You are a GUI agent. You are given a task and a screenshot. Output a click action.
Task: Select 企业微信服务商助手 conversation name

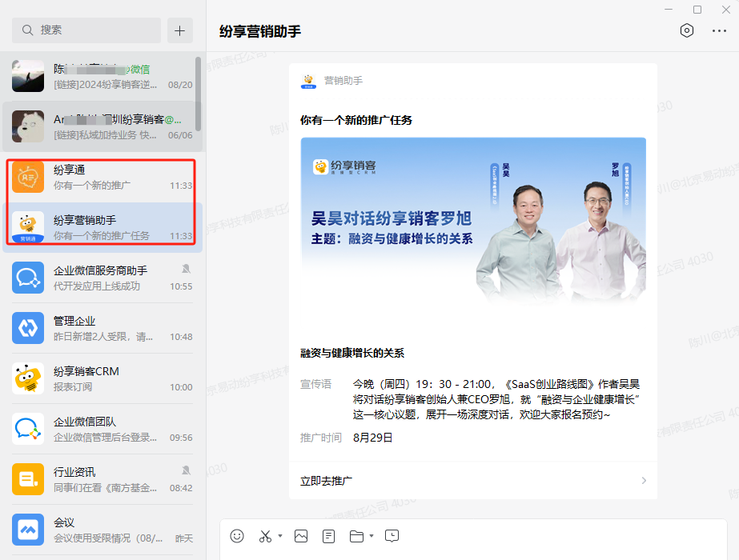pyautogui.click(x=100, y=271)
